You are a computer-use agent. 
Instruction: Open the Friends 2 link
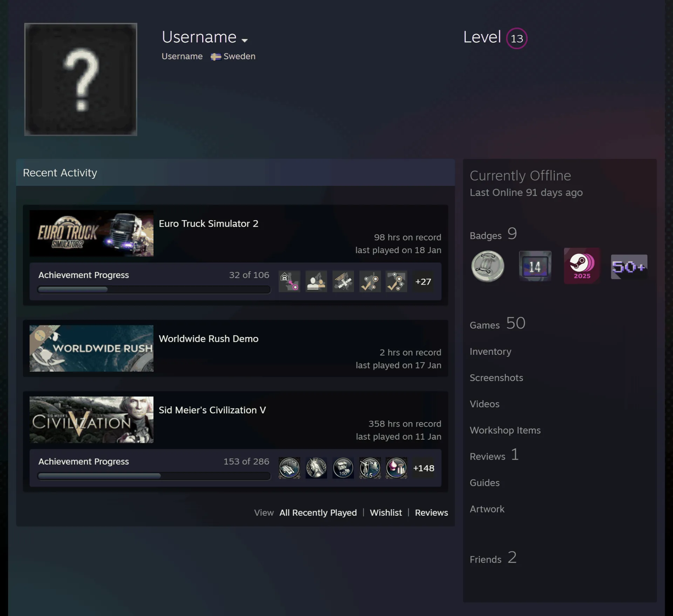click(x=493, y=558)
